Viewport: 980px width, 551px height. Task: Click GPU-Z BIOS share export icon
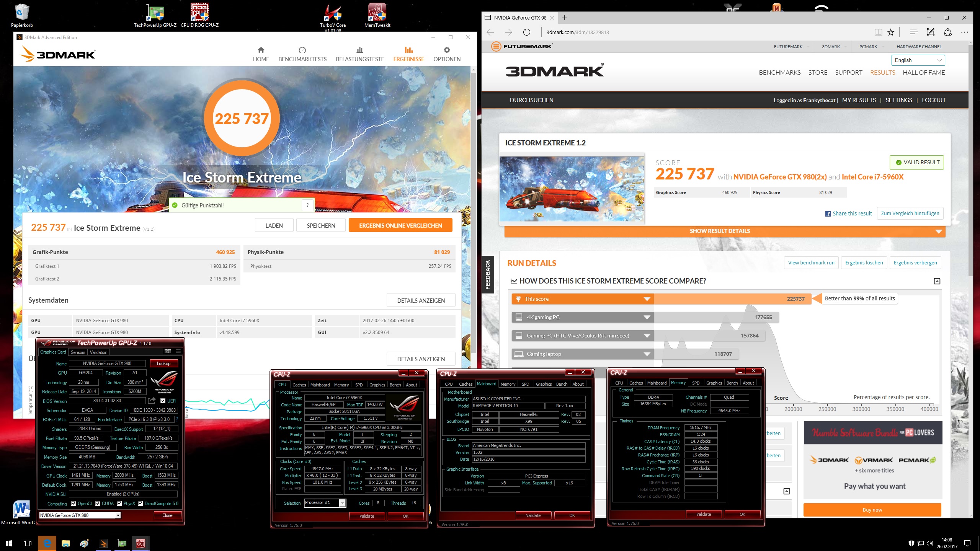tap(152, 400)
